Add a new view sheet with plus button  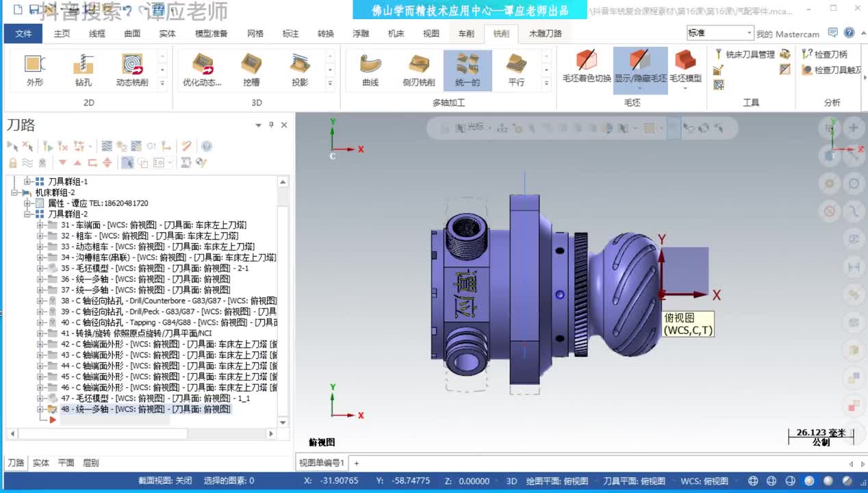356,464
